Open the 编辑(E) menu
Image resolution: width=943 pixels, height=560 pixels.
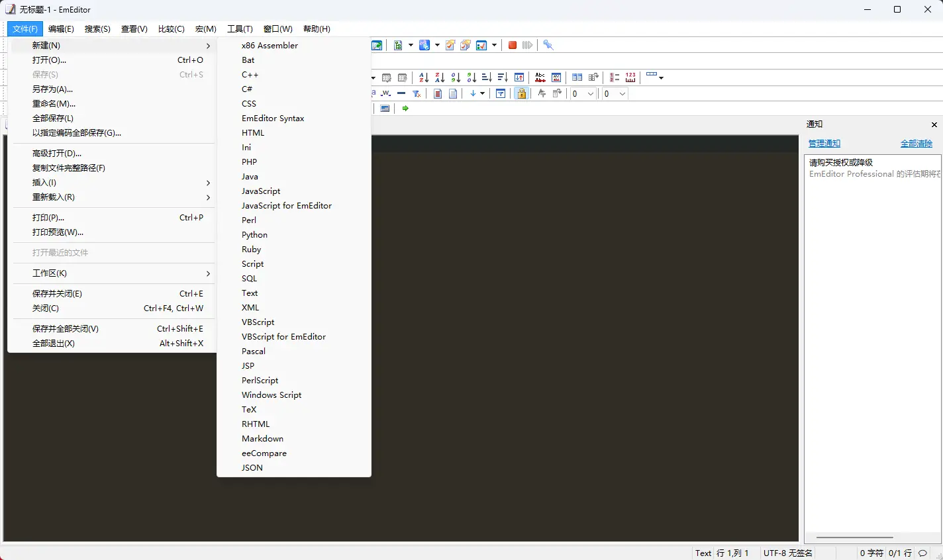tap(61, 28)
